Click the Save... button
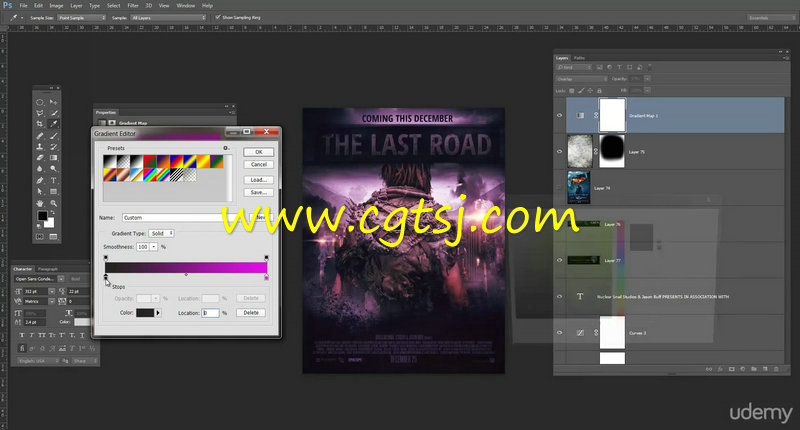This screenshot has width=800, height=430. [x=259, y=192]
